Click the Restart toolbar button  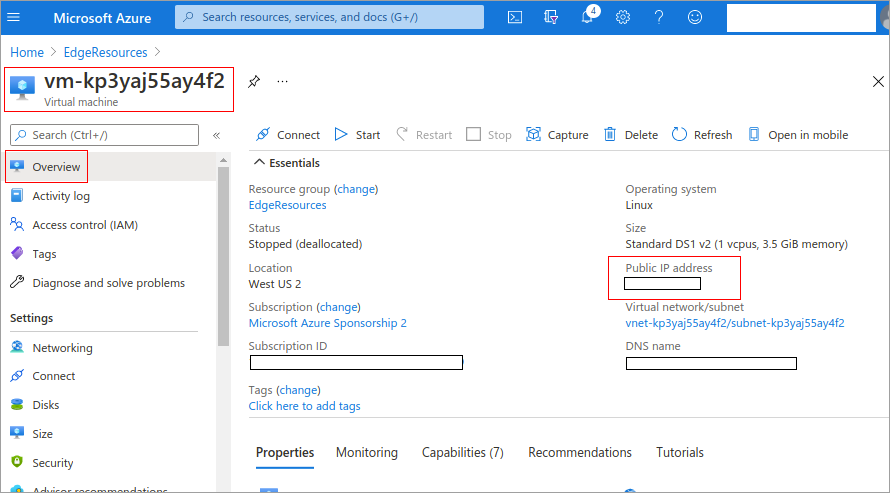pos(424,135)
